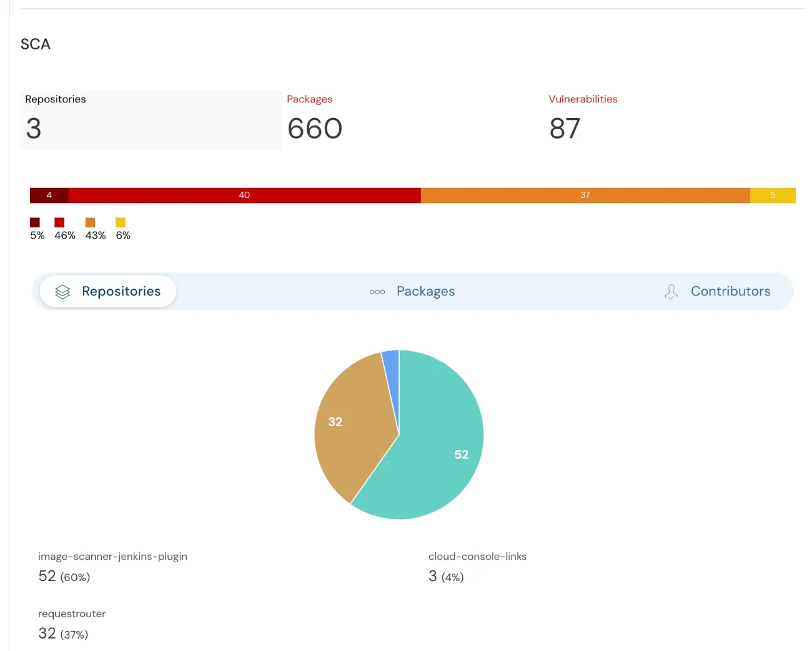Click the red high severity legend square
This screenshot has width=812, height=651.
click(59, 222)
